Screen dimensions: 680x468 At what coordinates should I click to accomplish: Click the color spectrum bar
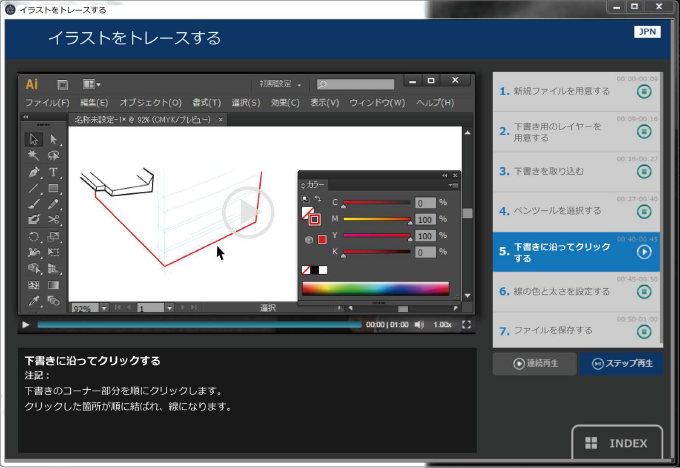pyautogui.click(x=376, y=288)
